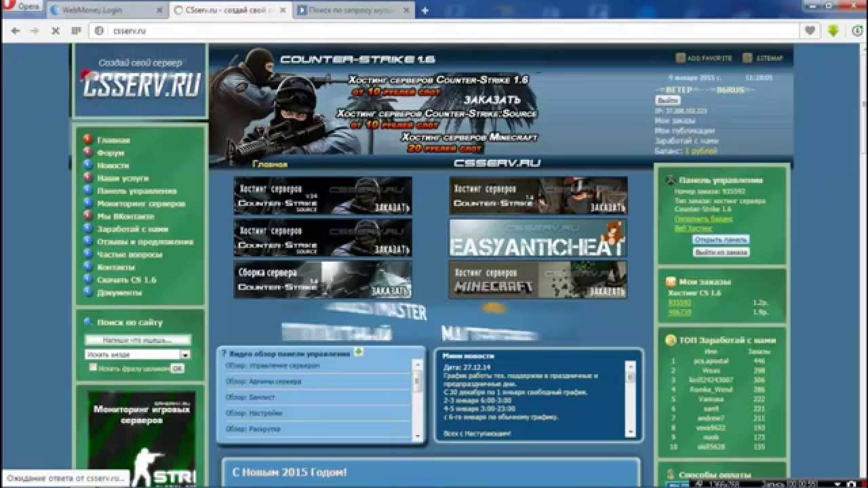Open Частые вопросы in the left menu
868x488 pixels.
(130, 255)
